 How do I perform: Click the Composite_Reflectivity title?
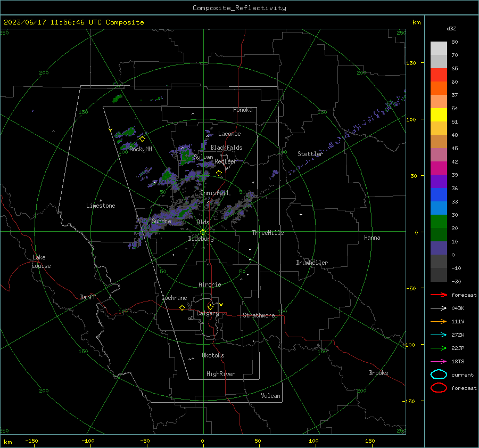(x=239, y=8)
